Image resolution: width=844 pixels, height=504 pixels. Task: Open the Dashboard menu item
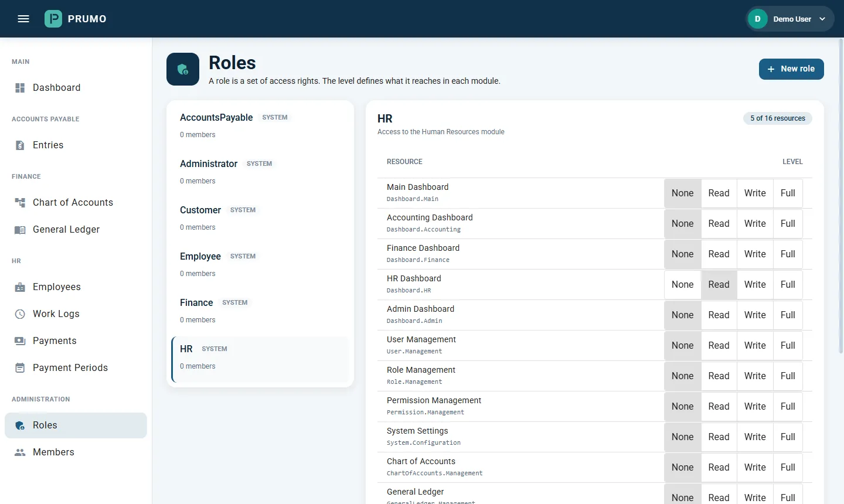[x=76, y=88]
